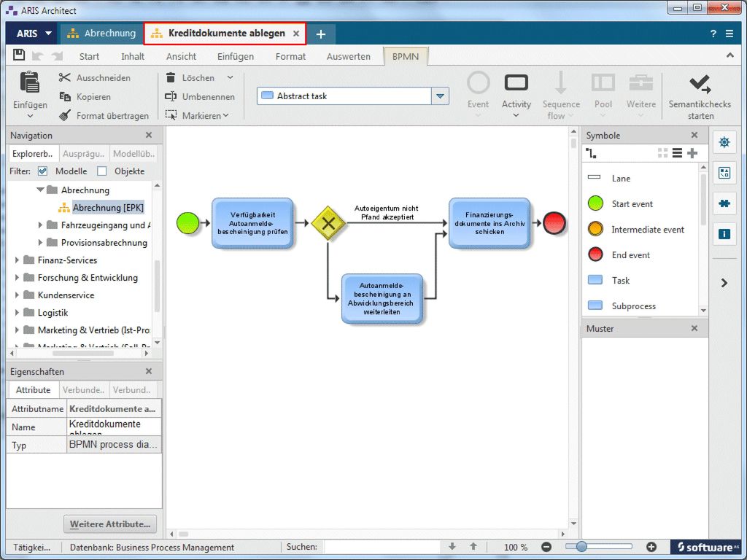Open the Ansicht ribbon tab

(181, 56)
